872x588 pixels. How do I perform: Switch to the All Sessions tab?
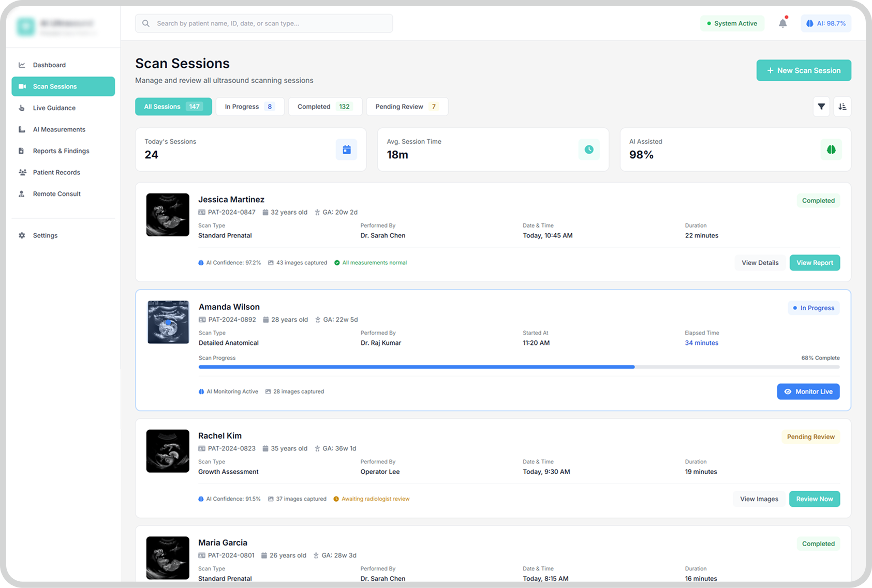tap(173, 107)
